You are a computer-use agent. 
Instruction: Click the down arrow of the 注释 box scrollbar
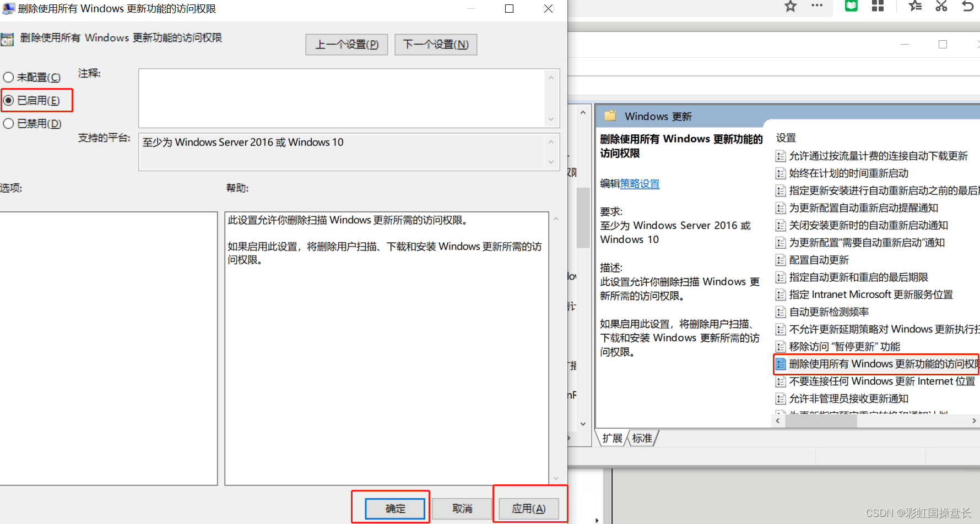(551, 119)
